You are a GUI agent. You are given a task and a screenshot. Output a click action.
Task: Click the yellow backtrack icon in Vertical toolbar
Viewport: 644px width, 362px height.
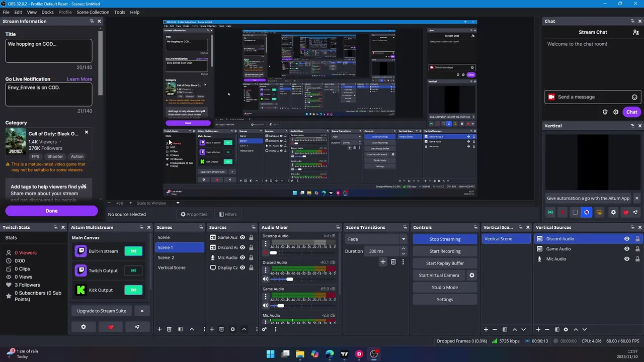[x=599, y=212]
